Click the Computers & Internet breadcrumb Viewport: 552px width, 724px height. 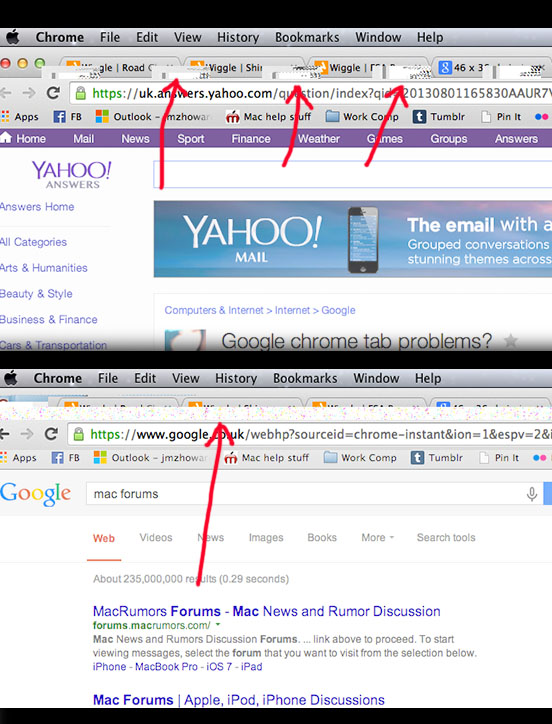[213, 310]
